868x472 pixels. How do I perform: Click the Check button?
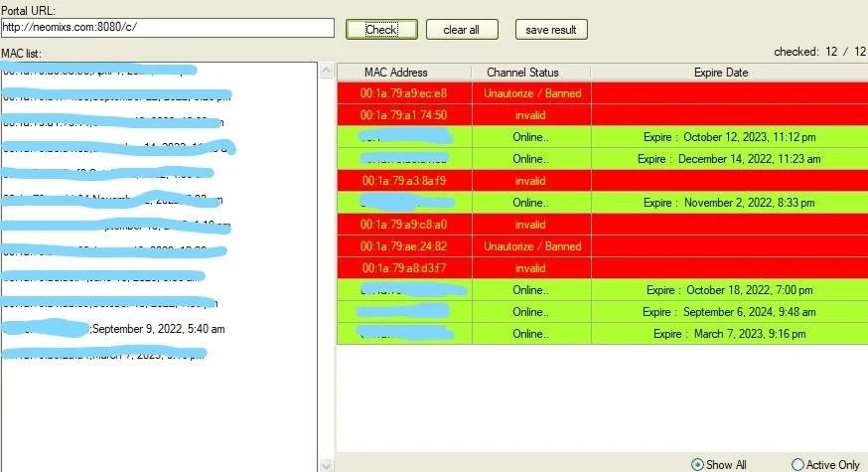pyautogui.click(x=381, y=30)
